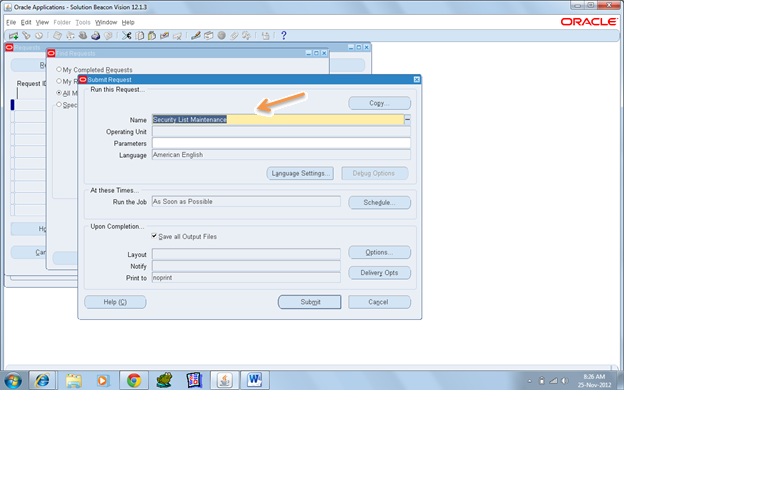Click the Parameters input field

281,143
